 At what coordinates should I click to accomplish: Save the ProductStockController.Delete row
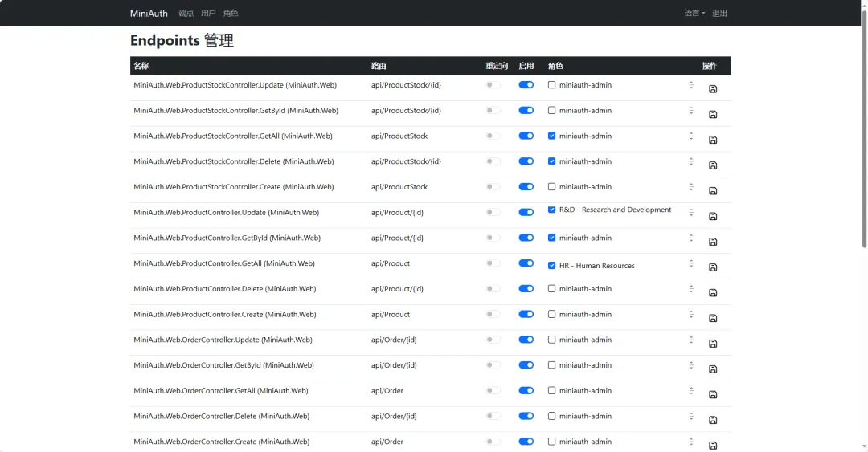click(713, 165)
